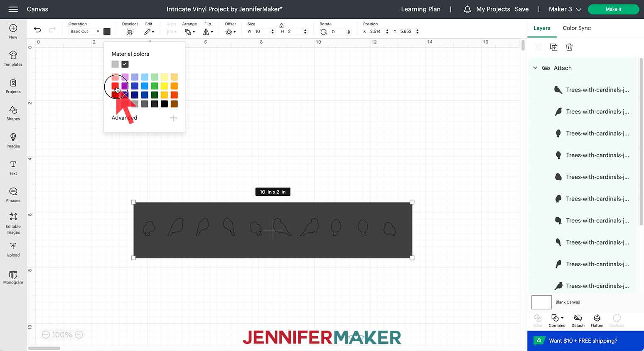Open the Arrange dropdown
Screen dimensions: 644x351
tap(190, 32)
